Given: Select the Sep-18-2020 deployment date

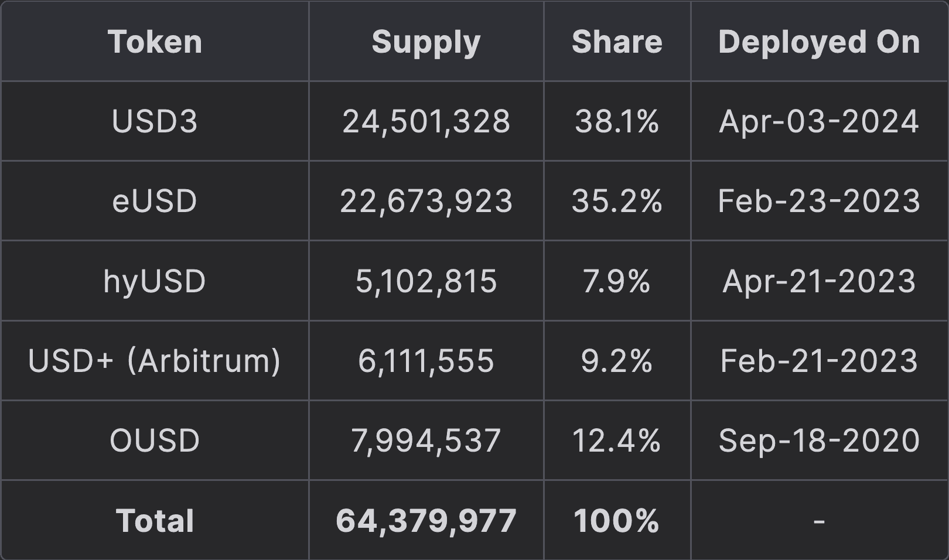Looking at the screenshot, I should coord(819,441).
